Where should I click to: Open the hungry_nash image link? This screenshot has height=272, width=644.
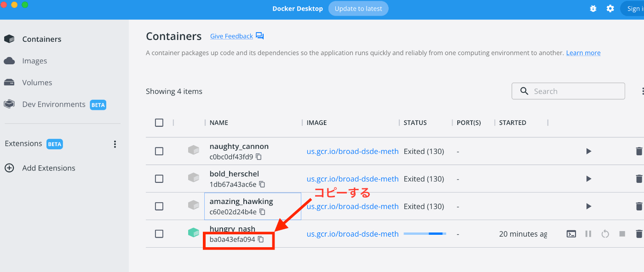pos(353,234)
